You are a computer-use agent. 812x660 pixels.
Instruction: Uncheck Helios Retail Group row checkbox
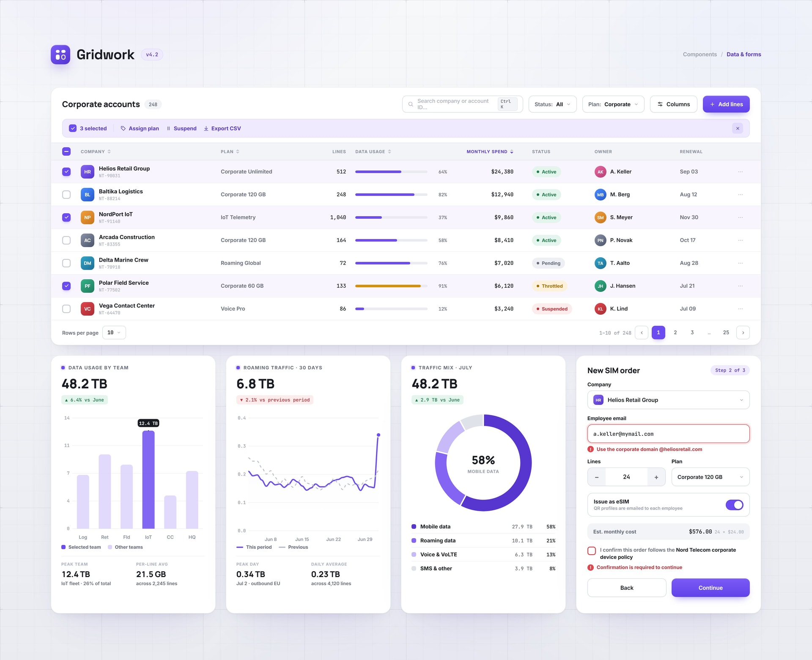[66, 172]
